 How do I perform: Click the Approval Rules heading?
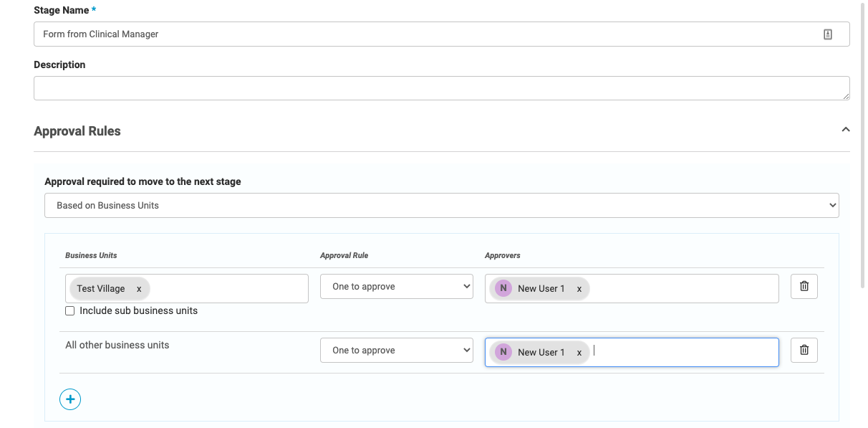coord(77,131)
